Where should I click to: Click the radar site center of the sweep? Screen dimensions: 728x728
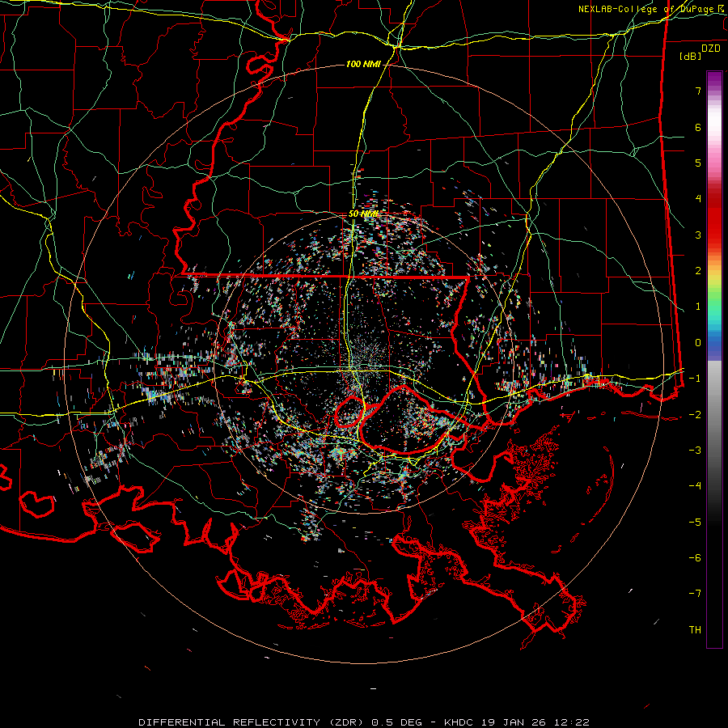363,364
